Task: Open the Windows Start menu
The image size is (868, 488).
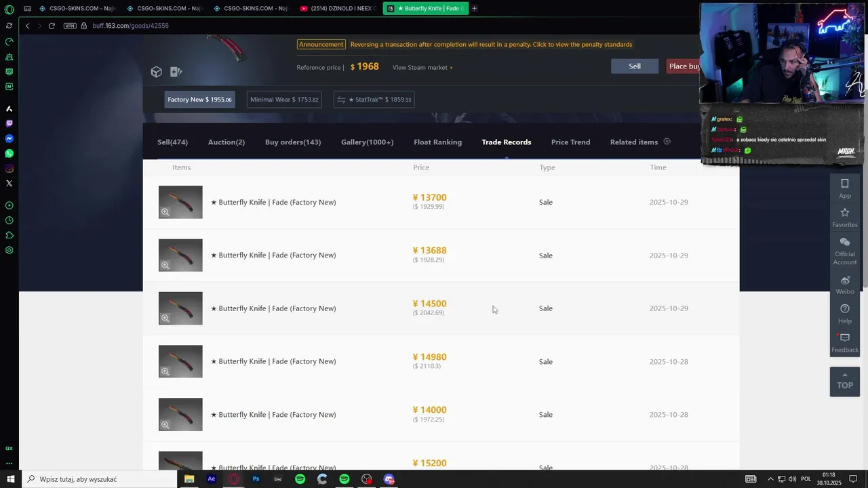Action: point(10,479)
